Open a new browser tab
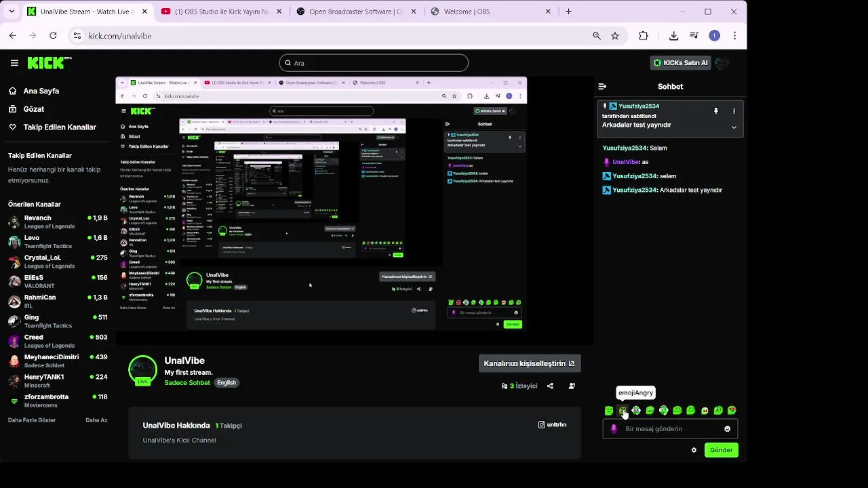 pyautogui.click(x=568, y=12)
